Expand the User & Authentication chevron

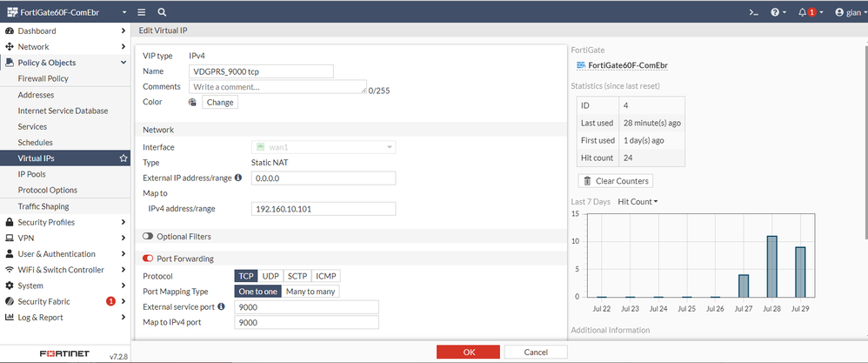point(124,254)
